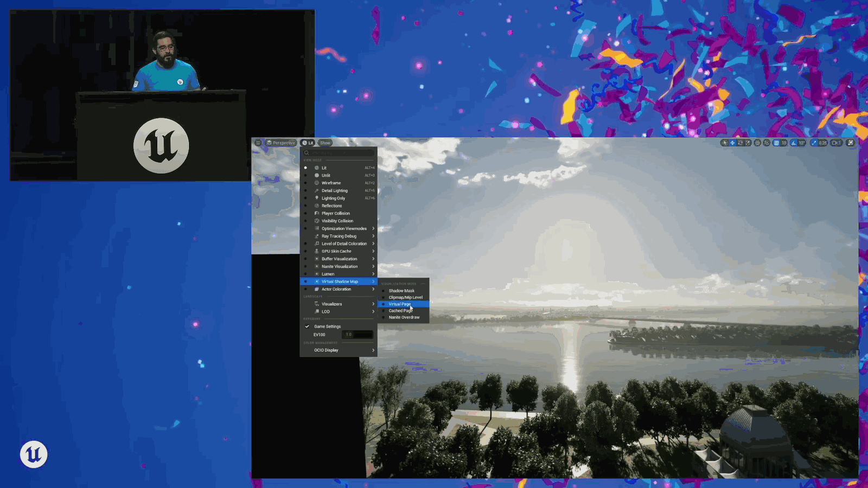Select the Unlit view mode radio button

305,175
